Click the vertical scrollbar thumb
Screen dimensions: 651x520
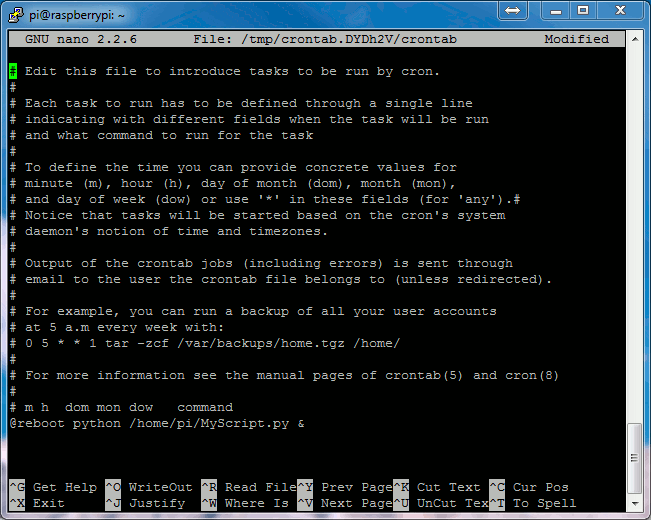[634, 458]
